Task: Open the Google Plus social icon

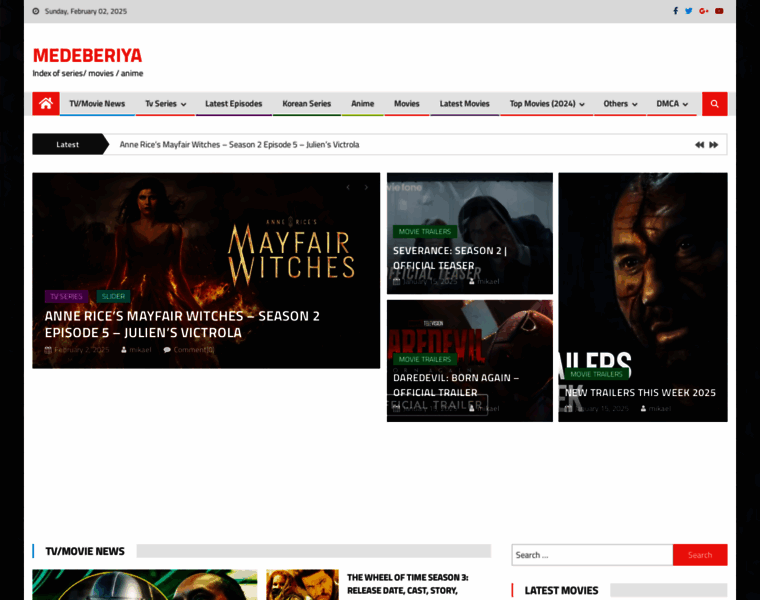Action: (704, 11)
